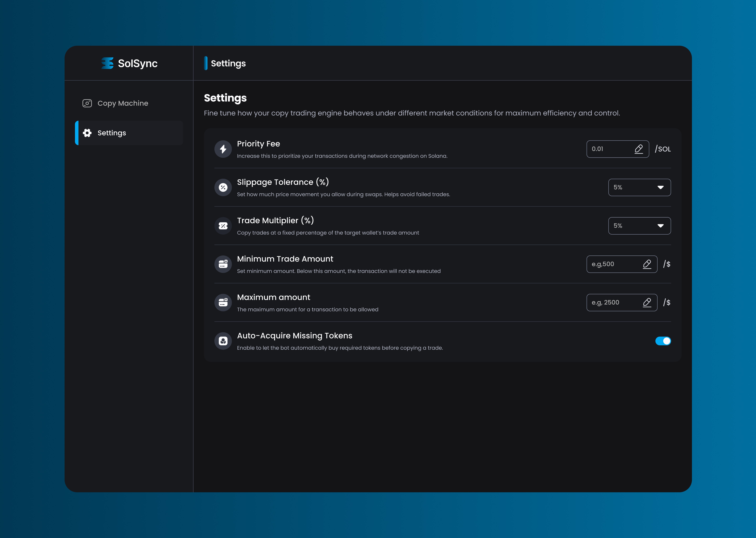Click the /$ unit beside Maximum amount
This screenshot has height=538, width=756.
tap(667, 303)
